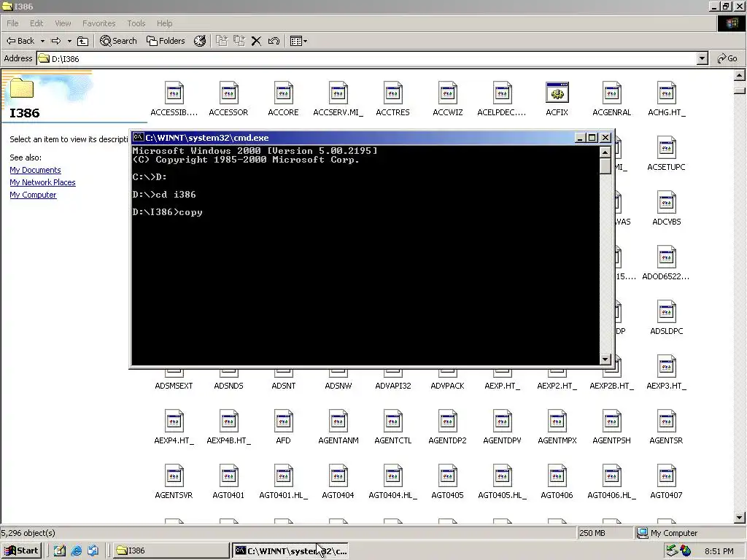Select the ACGENRAL file icon
The height and width of the screenshot is (560, 747).
[612, 93]
